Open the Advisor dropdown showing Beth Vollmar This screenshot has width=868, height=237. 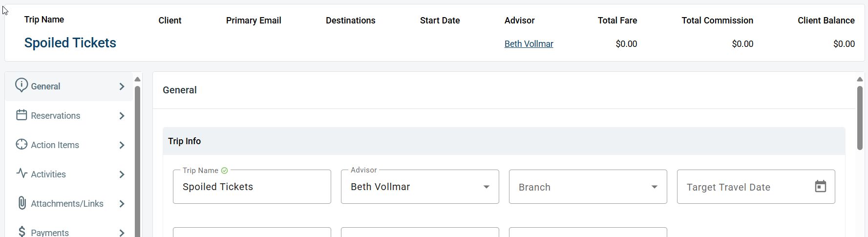420,187
